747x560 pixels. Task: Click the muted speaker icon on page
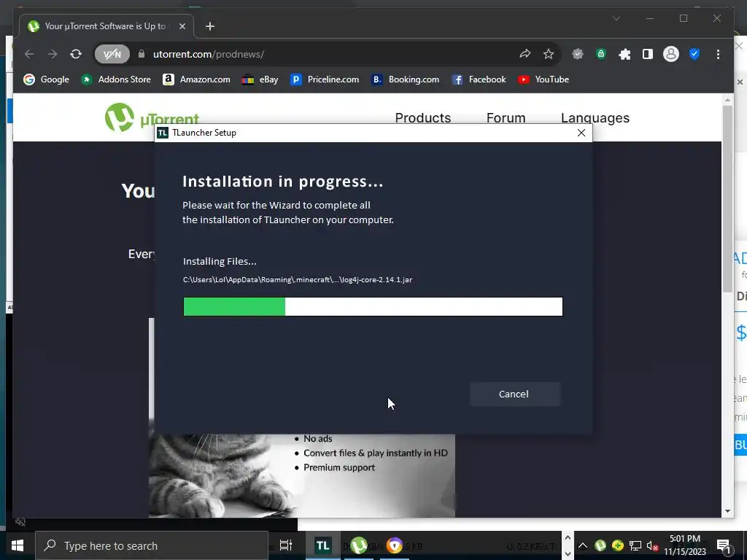20,522
